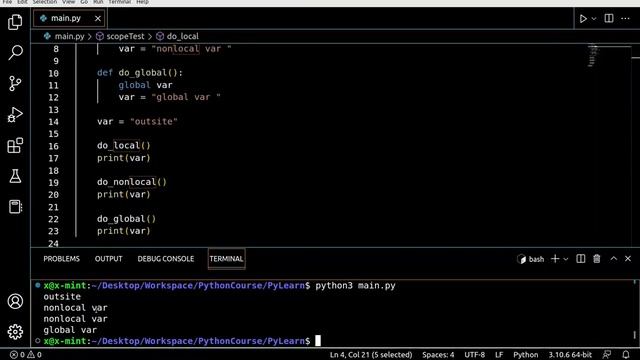The width and height of the screenshot is (640, 360).
Task: Click terminal output line outsite
Action: tap(62, 296)
